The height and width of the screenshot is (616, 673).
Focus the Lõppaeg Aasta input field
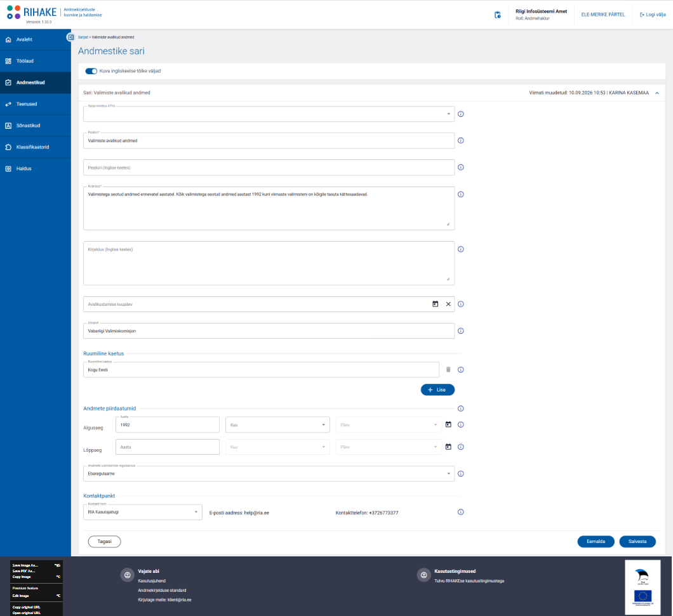168,447
